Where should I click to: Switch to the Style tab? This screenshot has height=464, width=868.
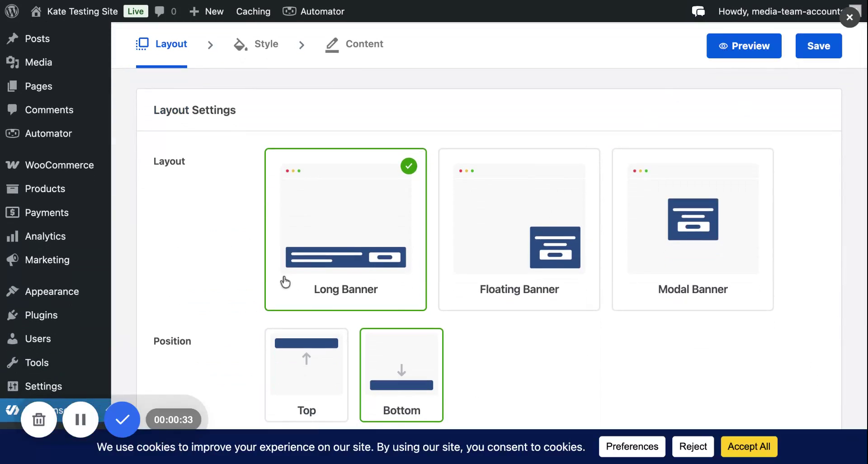coord(256,44)
